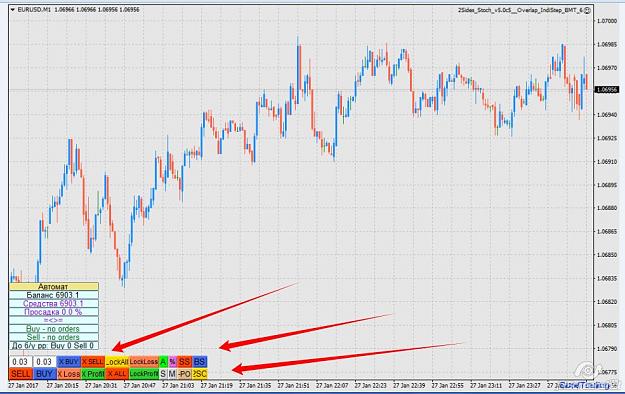
Task: Toggle the pink % button
Action: click(x=173, y=362)
